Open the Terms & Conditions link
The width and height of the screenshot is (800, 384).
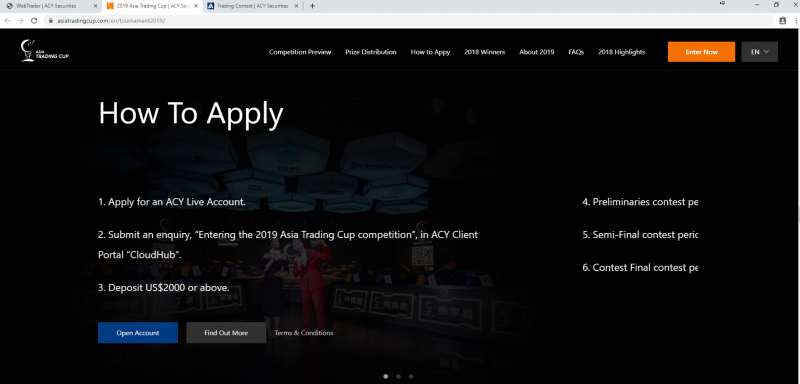click(x=304, y=333)
